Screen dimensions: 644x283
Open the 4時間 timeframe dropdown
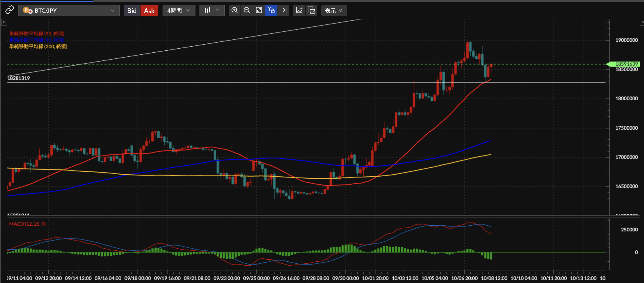click(179, 11)
